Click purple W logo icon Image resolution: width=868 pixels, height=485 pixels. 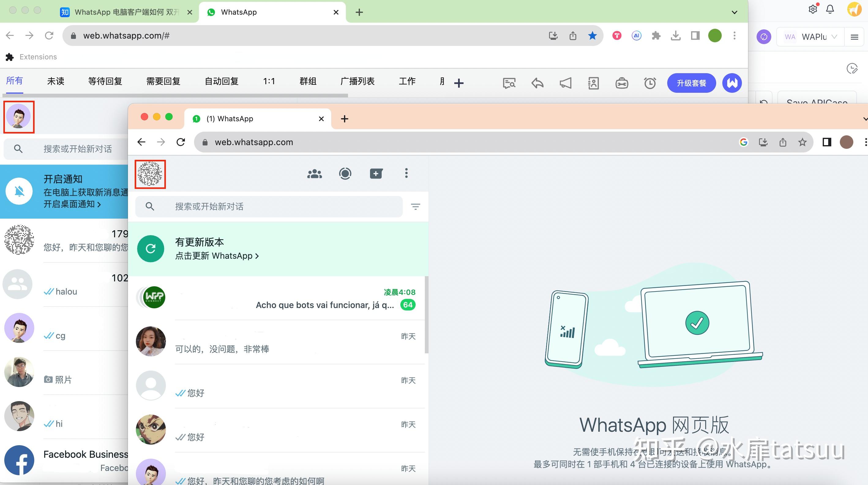[x=732, y=83]
